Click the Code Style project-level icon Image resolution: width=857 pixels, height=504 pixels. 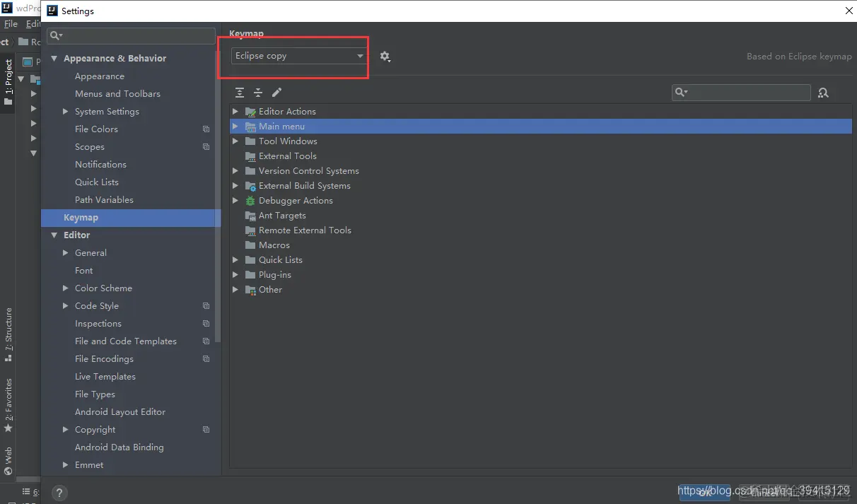[206, 306]
